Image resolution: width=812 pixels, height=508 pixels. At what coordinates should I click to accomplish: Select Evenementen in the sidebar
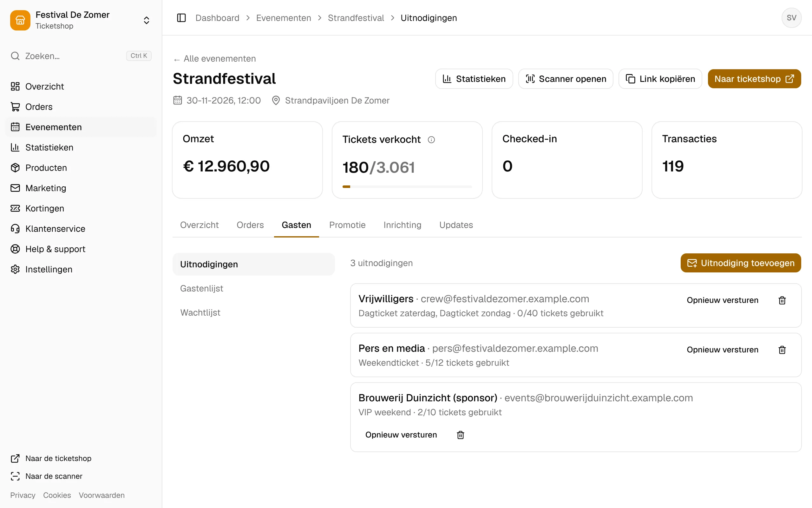(81, 127)
